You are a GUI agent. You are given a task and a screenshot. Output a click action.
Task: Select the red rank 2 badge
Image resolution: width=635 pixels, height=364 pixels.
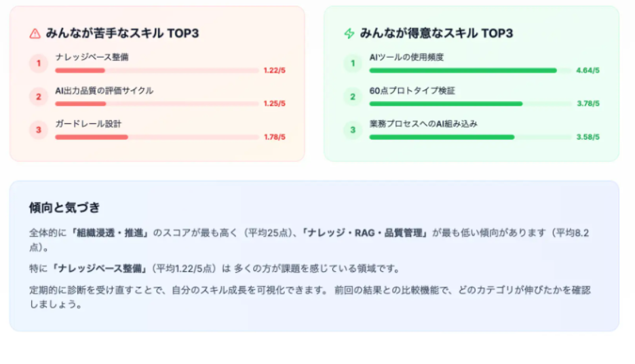point(39,97)
